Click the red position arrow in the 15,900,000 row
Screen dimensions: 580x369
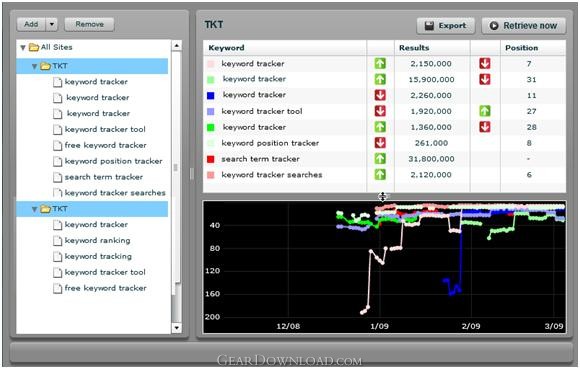coord(485,79)
